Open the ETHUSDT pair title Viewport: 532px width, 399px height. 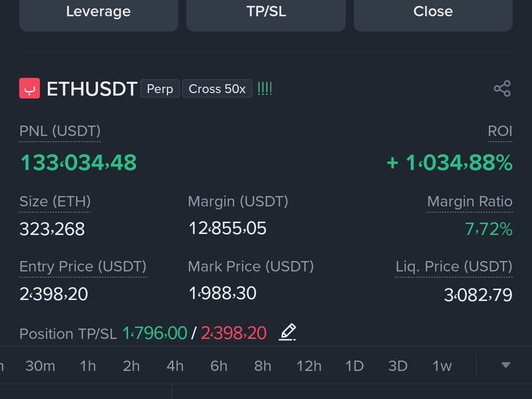(x=92, y=89)
